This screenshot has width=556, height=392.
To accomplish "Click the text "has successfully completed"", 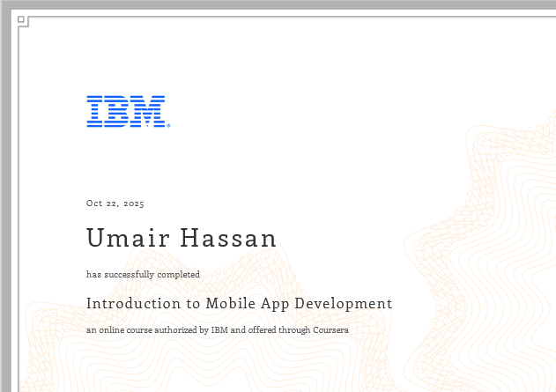I will 143,275.
